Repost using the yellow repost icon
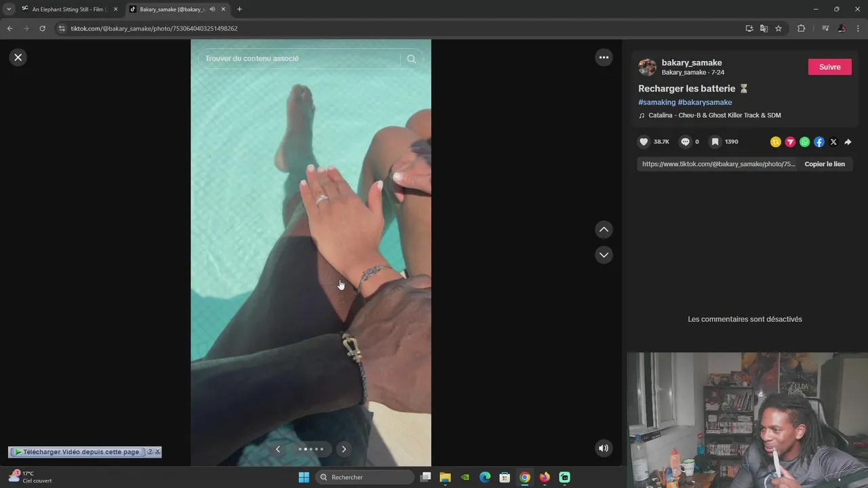The image size is (868, 488). (776, 142)
